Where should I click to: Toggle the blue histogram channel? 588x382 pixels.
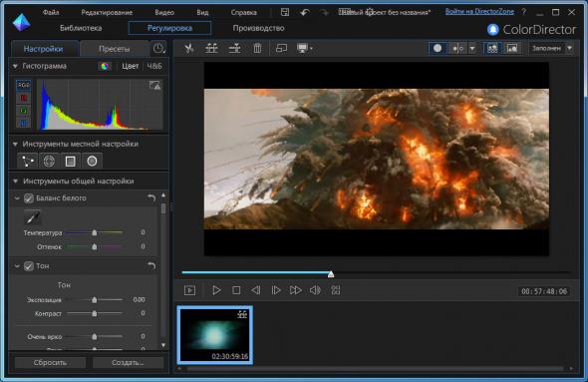[x=24, y=123]
